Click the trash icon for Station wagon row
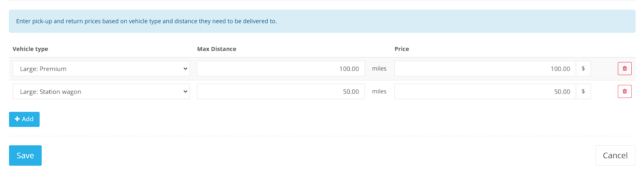 point(624,91)
